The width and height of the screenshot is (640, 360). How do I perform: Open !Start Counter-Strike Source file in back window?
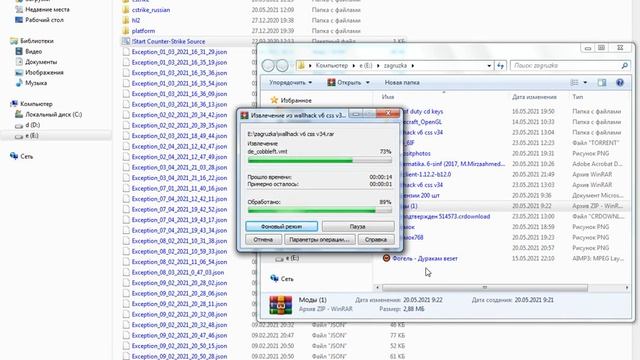(x=169, y=41)
